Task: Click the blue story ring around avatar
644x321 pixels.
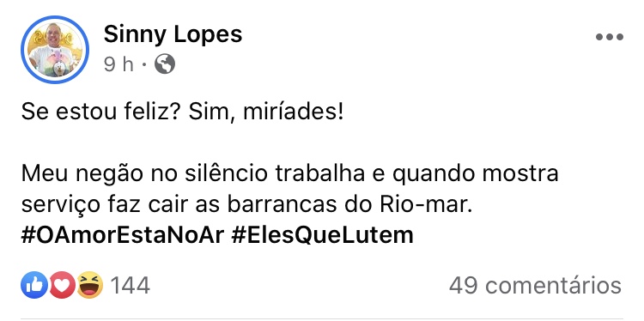Action: pyautogui.click(x=55, y=50)
